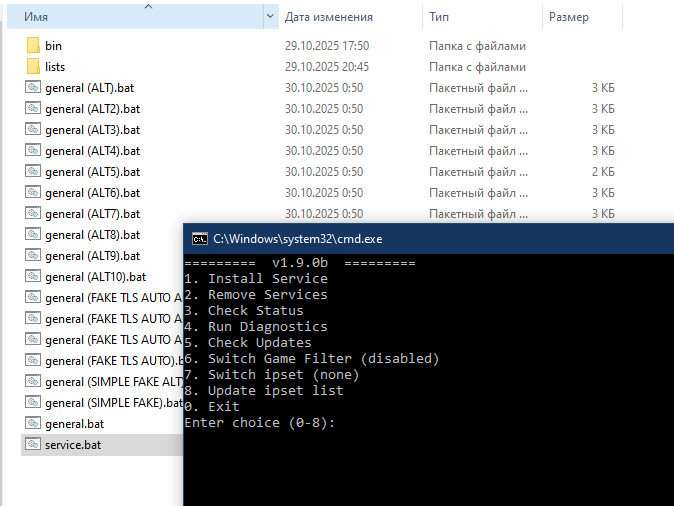Select the general.bat file icon
Viewport: 674px width, 506px height.
pyautogui.click(x=33, y=423)
